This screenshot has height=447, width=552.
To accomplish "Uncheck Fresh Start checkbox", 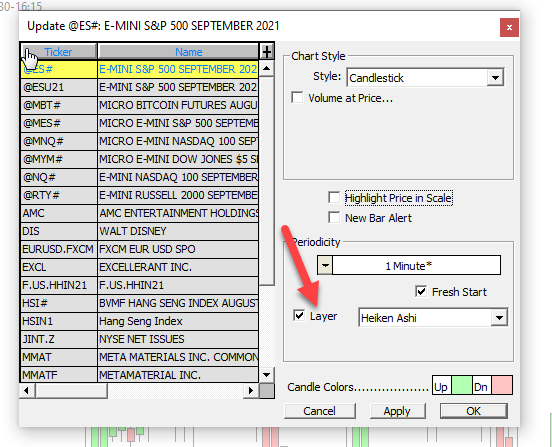I will 421,291.
